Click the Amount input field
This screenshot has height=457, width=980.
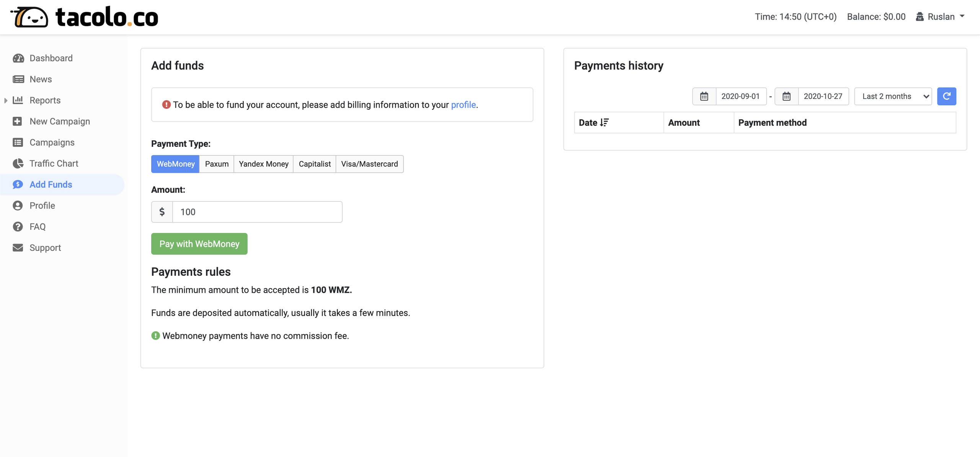coord(257,212)
